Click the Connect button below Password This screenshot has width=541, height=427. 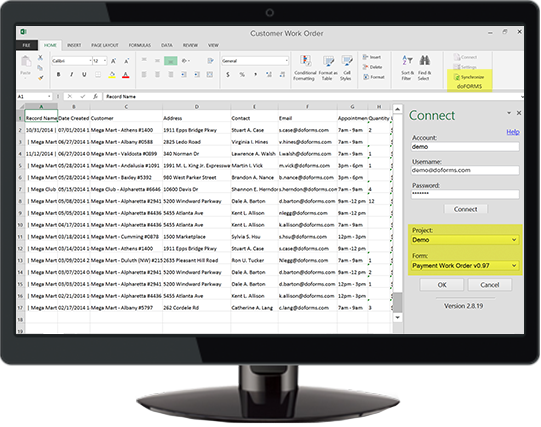pyautogui.click(x=465, y=209)
